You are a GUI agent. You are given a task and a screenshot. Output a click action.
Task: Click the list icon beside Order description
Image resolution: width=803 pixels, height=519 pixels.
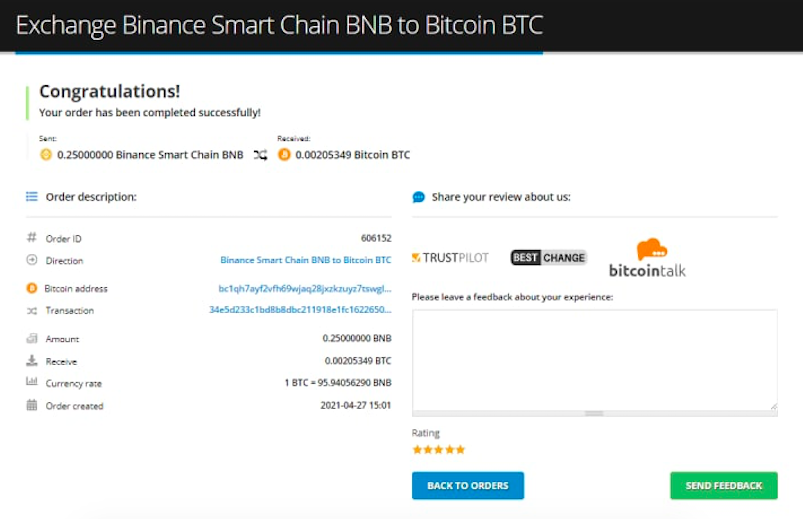pos(32,196)
